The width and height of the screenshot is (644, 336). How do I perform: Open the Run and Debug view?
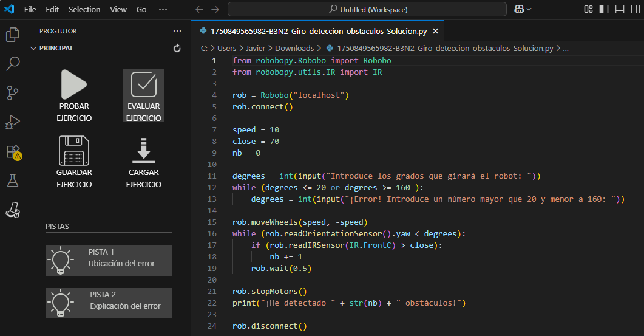click(x=13, y=122)
